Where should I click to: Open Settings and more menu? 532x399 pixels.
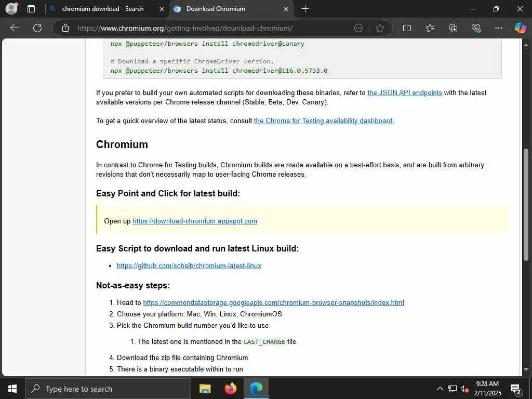pyautogui.click(x=498, y=28)
